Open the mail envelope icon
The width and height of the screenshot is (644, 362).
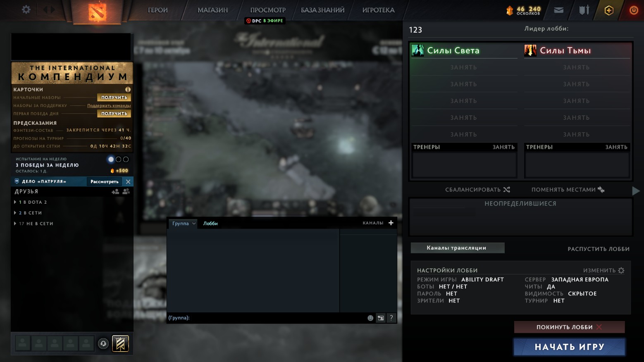(559, 10)
